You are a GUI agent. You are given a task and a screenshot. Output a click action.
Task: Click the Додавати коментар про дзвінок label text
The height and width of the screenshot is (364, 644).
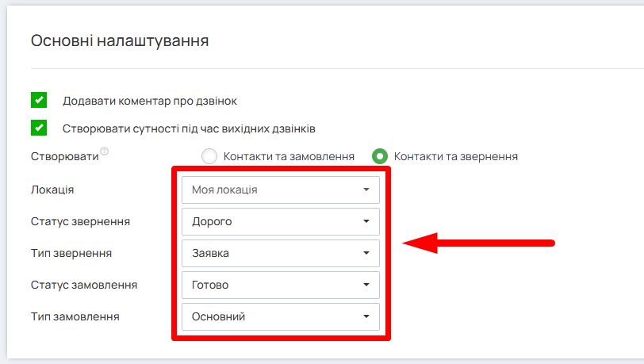(x=150, y=102)
